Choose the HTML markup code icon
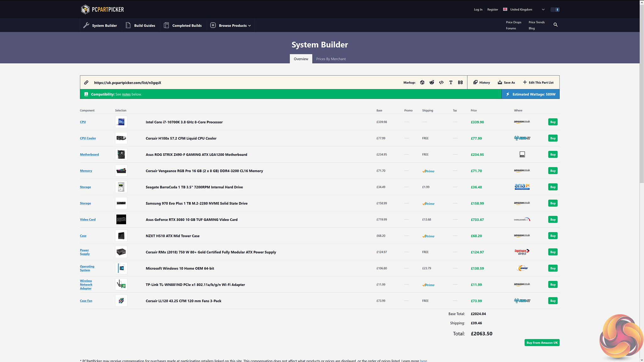The width and height of the screenshot is (644, 362). [x=441, y=82]
